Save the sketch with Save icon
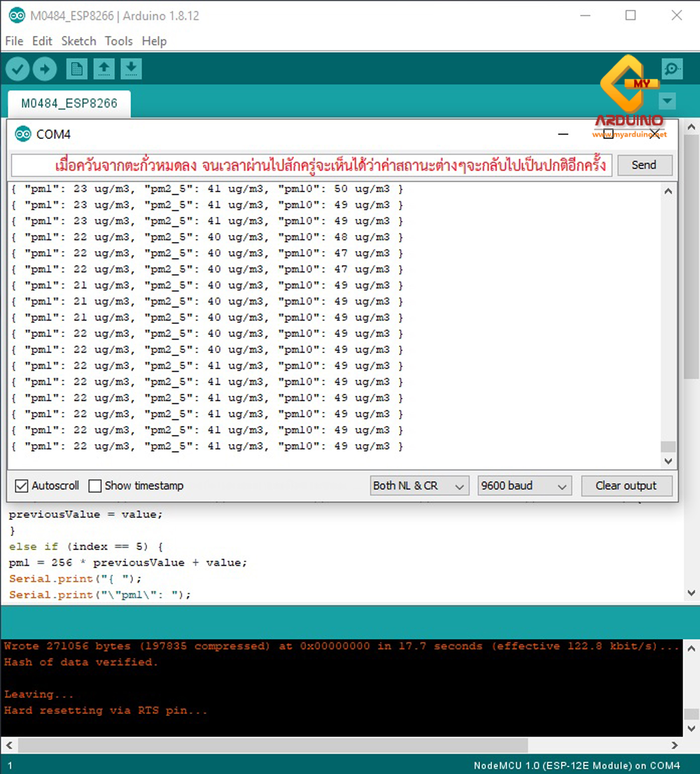 point(131,70)
